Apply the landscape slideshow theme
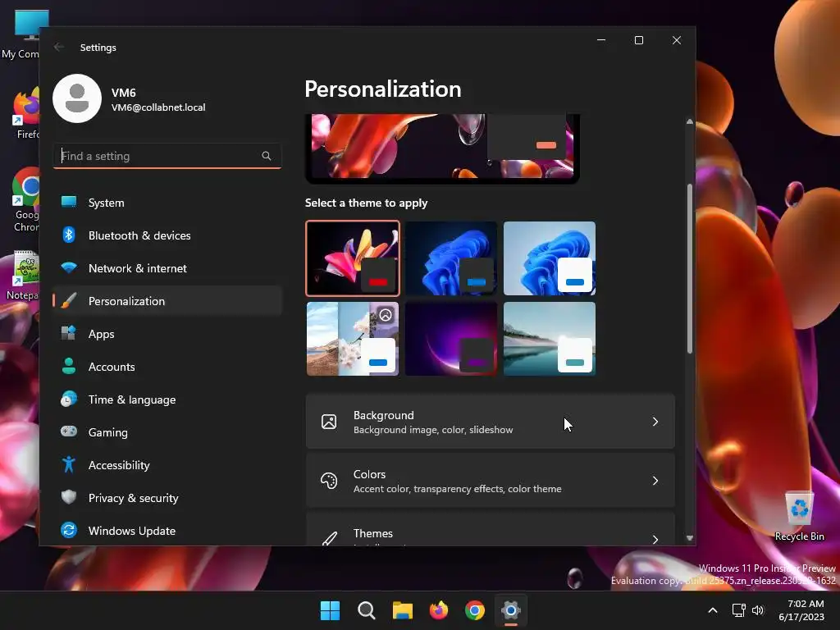Viewport: 840px width, 630px height. [353, 339]
